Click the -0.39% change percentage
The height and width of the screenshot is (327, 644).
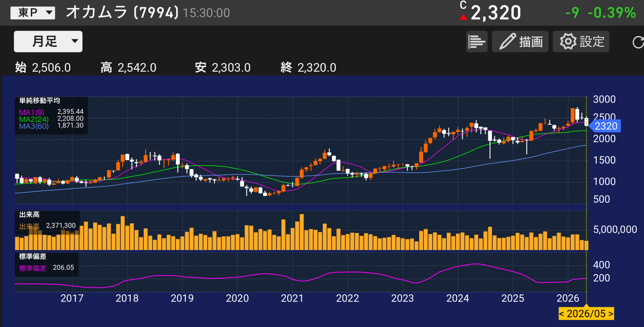pyautogui.click(x=612, y=13)
